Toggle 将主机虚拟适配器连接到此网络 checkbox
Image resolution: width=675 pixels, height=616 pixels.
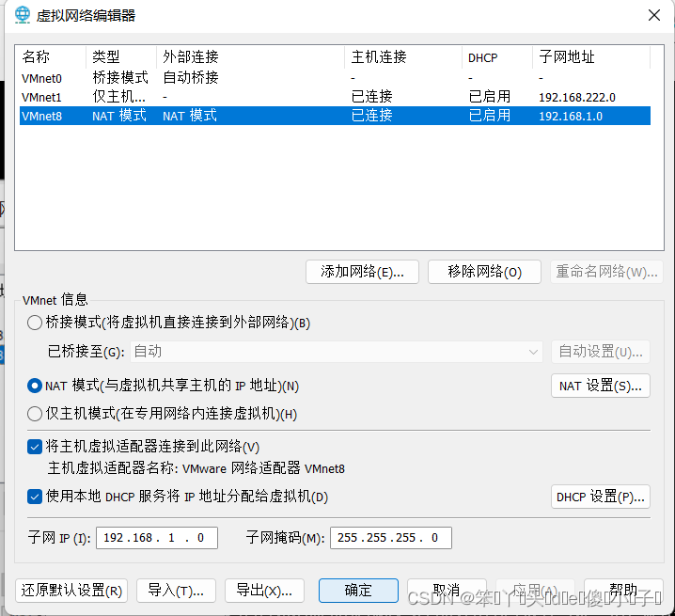coord(35,447)
